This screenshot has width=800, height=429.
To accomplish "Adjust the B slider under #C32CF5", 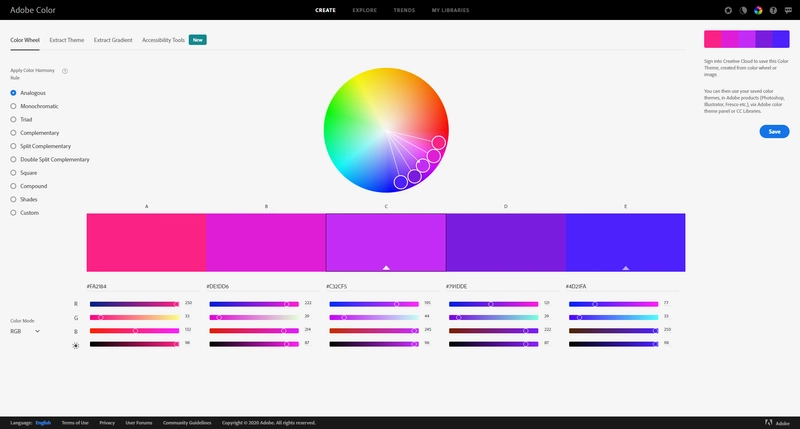I will point(374,331).
